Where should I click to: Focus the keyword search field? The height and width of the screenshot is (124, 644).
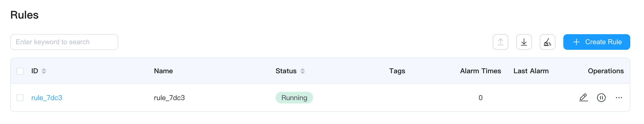(64, 42)
